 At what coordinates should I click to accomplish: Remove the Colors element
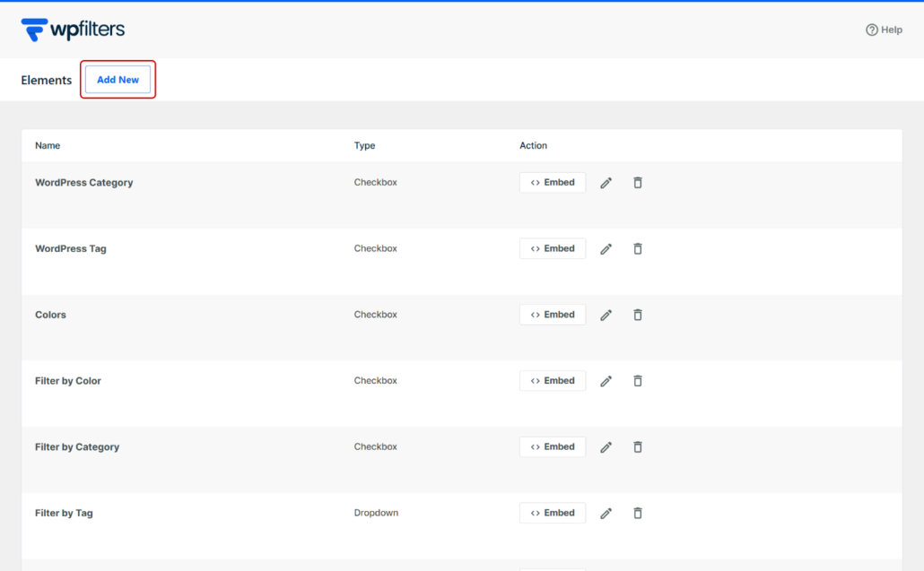(638, 315)
